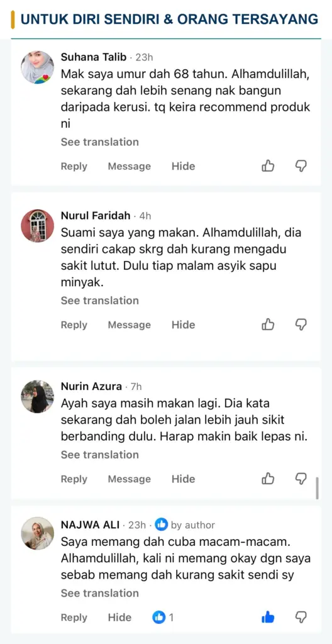The height and width of the screenshot is (644, 332).
Task: Reply to Suhana Talib's comment
Action: pos(74,166)
